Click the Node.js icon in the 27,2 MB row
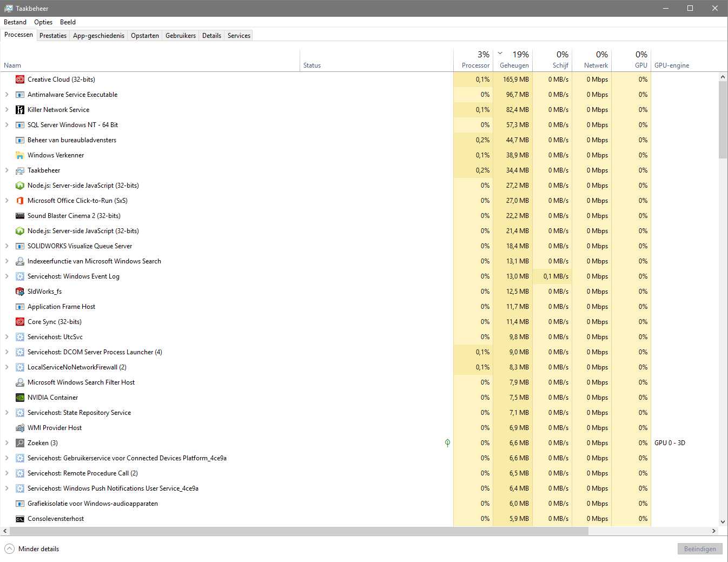This screenshot has height=562, width=728. [x=20, y=186]
